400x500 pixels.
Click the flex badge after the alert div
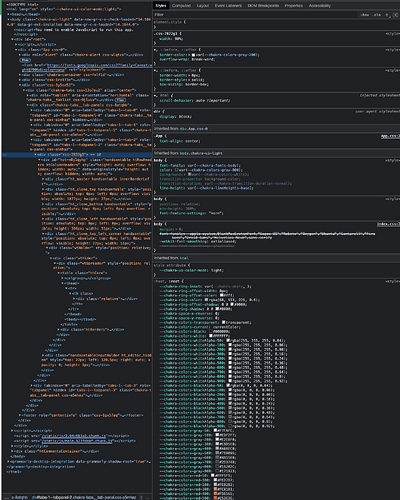click(x=25, y=60)
